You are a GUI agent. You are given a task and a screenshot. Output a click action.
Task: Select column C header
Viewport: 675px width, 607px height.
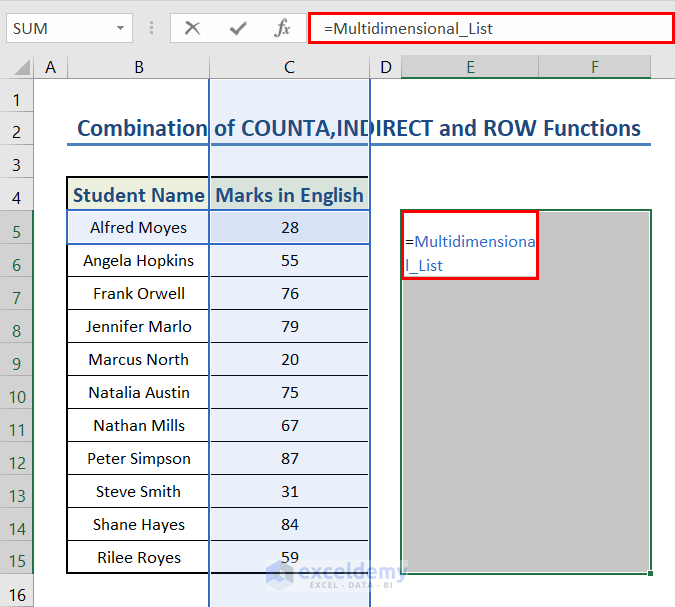click(x=289, y=67)
